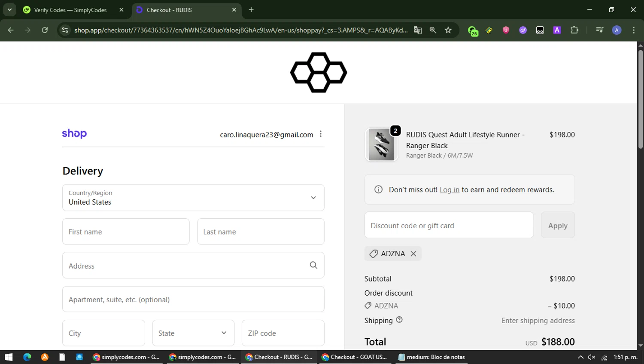Click the $188.00 total amount
The height and width of the screenshot is (364, 644).
[558, 342]
